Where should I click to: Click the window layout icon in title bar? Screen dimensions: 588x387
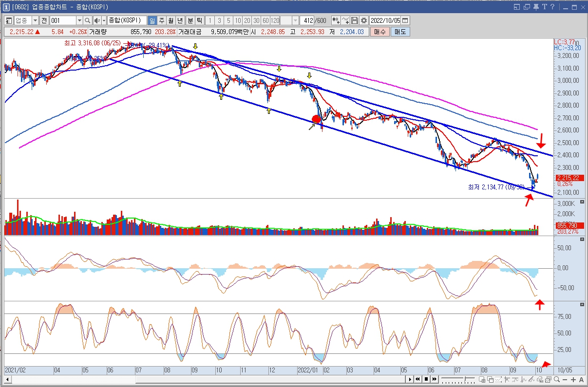pyautogui.click(x=517, y=7)
